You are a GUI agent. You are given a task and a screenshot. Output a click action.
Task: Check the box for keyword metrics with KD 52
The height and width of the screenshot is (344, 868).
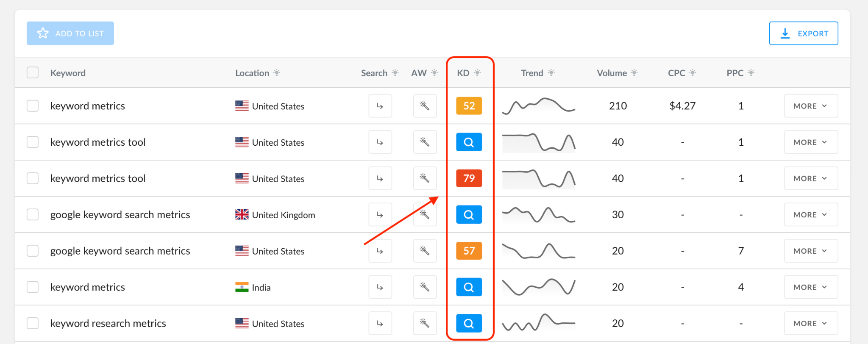33,105
